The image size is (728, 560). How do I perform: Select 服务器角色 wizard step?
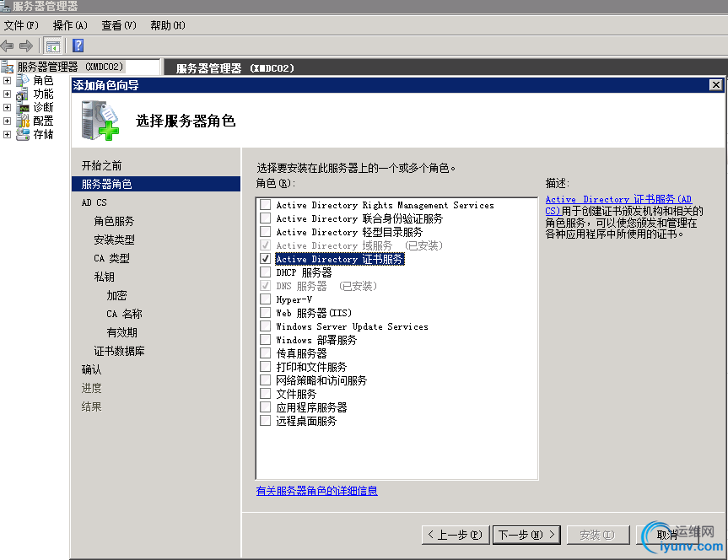[x=156, y=184]
